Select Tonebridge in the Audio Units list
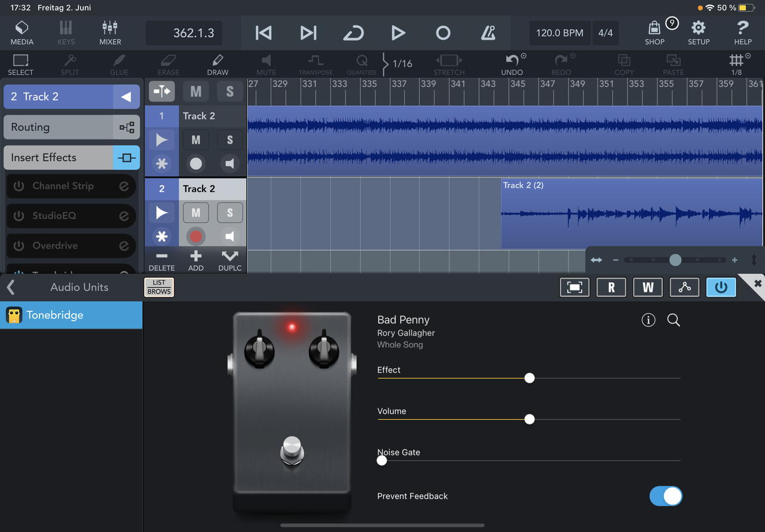Viewport: 765px width, 532px height. click(x=71, y=315)
